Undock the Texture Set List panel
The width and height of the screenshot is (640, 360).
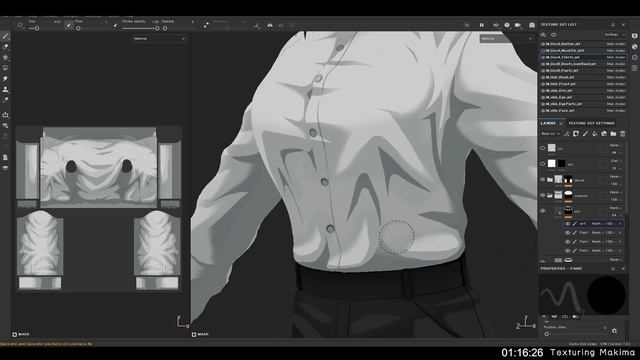tap(613, 25)
